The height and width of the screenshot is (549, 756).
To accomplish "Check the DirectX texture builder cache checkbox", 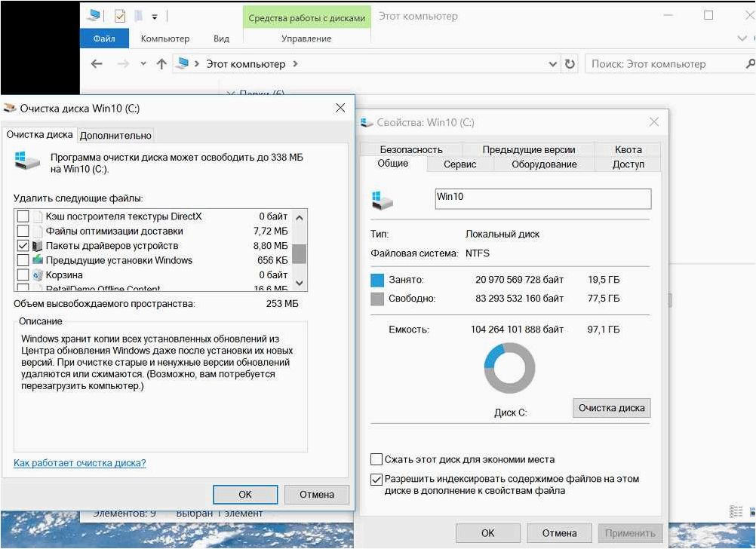I will [23, 216].
